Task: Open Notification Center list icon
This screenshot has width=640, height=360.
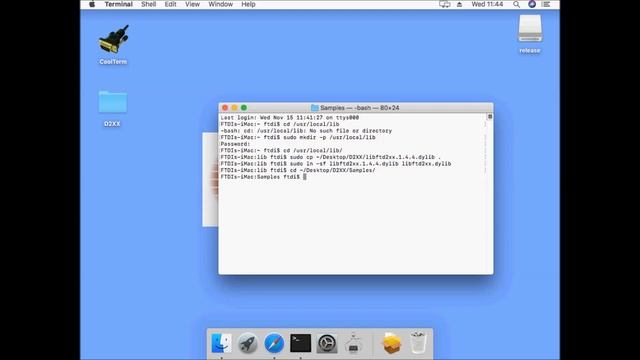Action: [x=546, y=4]
